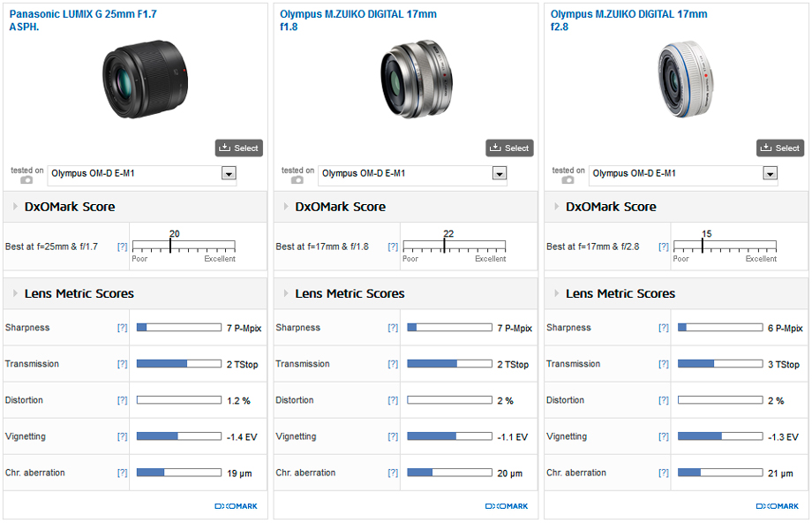Click the silver Olympus 17mm f2.8 lens image

(x=688, y=81)
